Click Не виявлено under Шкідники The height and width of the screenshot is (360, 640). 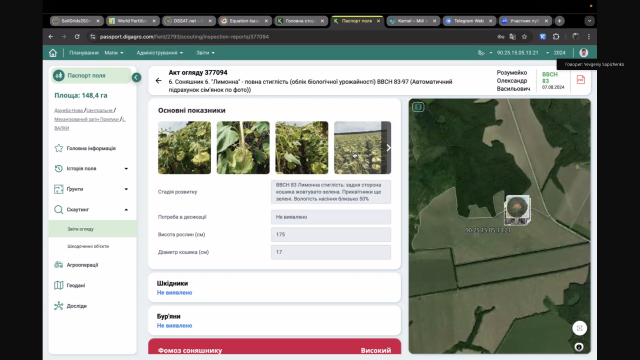click(174, 293)
